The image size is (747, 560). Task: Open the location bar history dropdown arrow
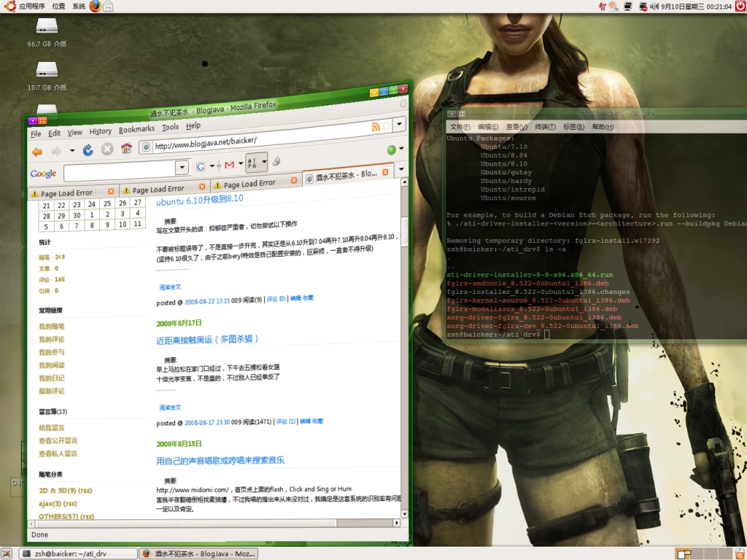tap(399, 124)
